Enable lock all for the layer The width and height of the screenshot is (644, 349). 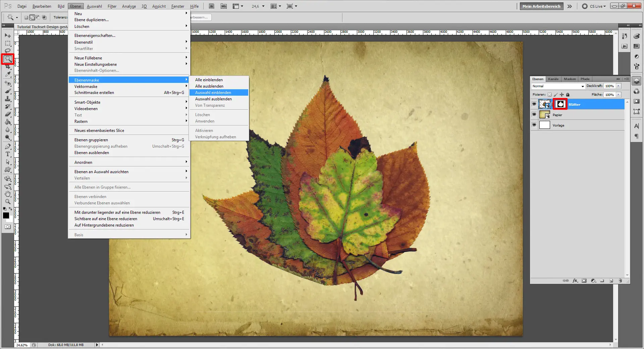(x=568, y=95)
